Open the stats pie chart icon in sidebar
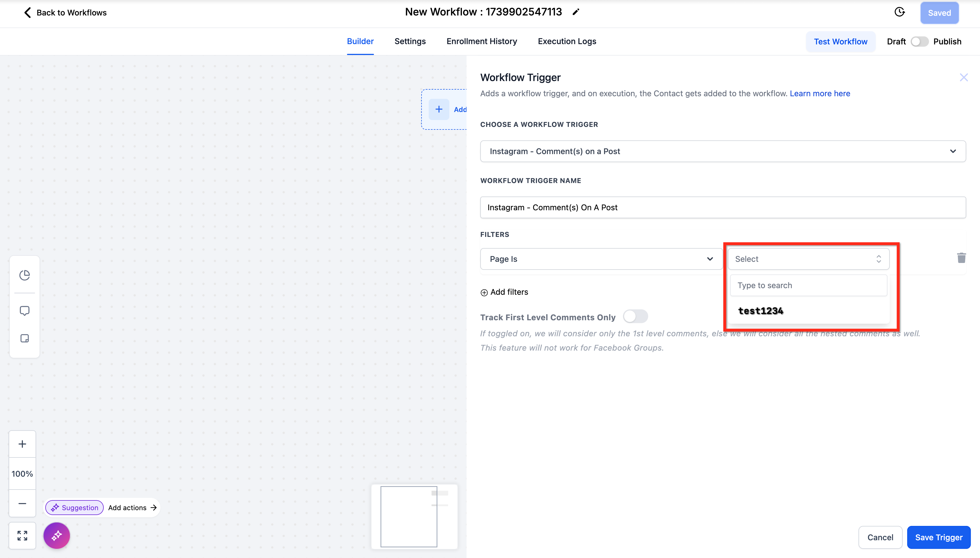This screenshot has width=980, height=558. tap(25, 275)
